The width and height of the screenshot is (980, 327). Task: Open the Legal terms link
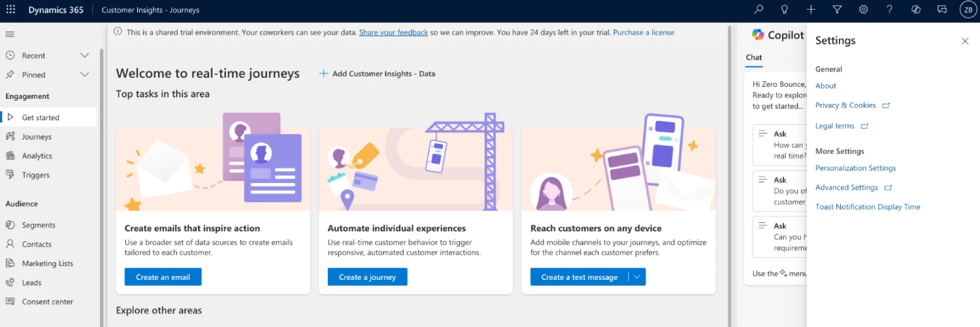pyautogui.click(x=835, y=126)
